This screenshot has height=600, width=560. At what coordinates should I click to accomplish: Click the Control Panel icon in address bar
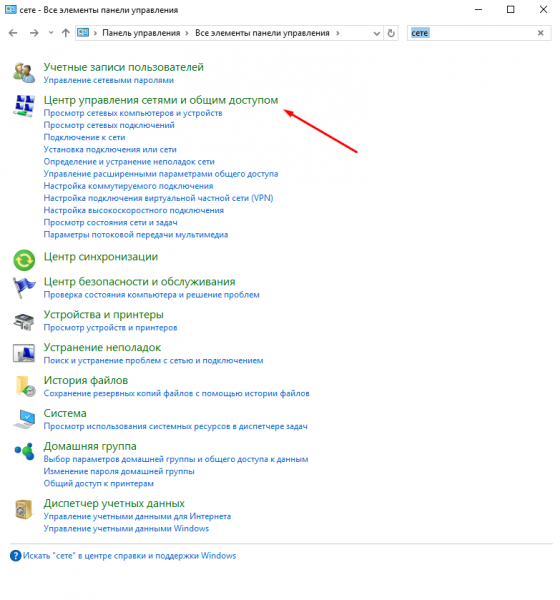(83, 33)
